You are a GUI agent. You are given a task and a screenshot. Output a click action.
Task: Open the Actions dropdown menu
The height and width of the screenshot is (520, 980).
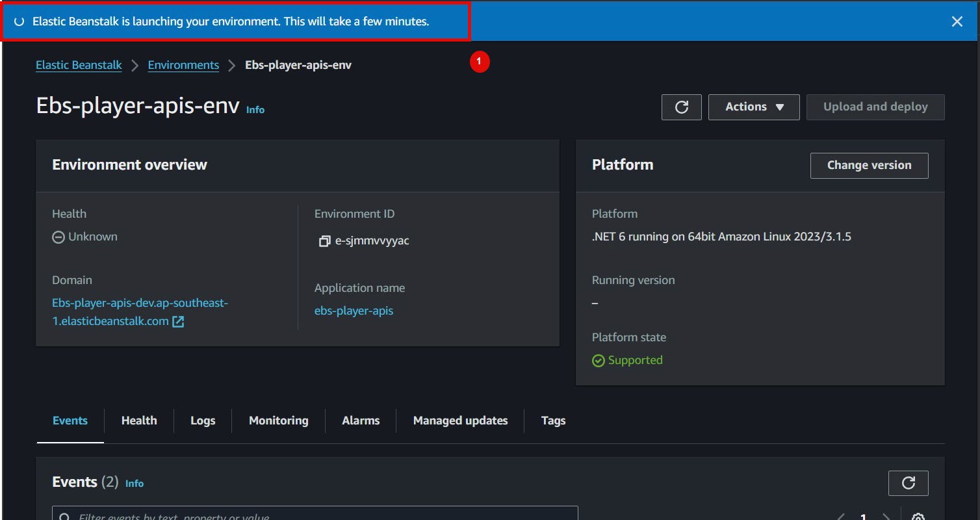(x=754, y=107)
